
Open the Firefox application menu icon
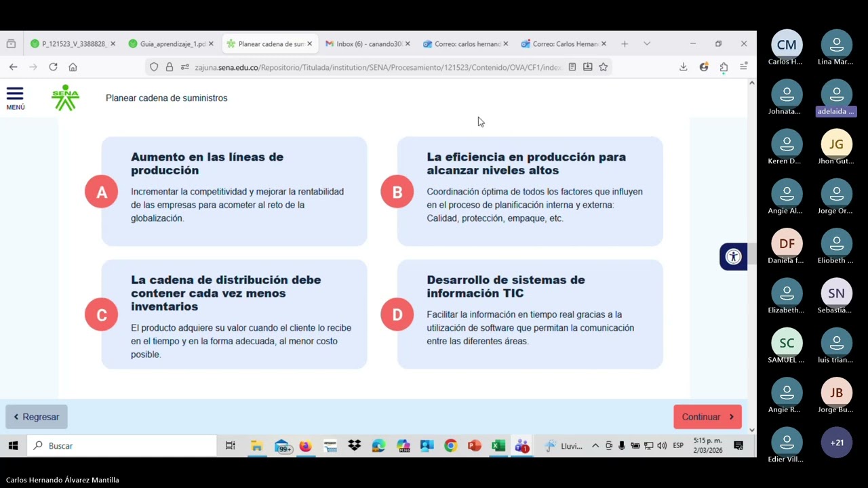point(743,66)
